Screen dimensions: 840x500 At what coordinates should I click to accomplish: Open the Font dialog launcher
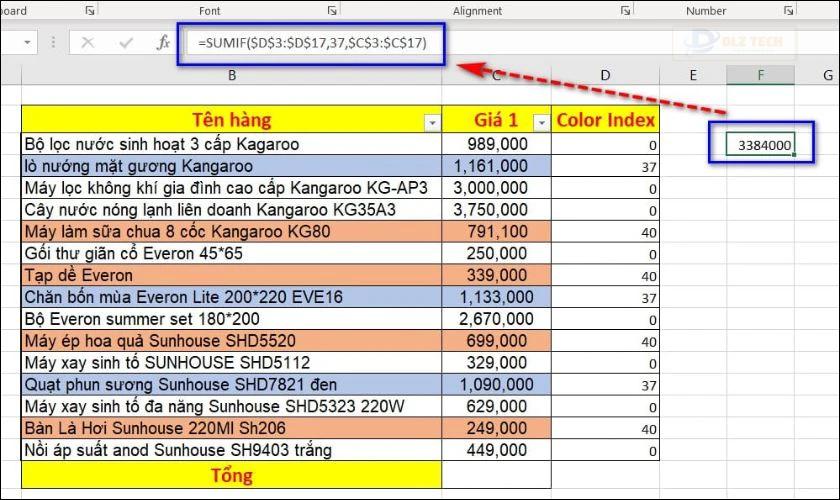(x=332, y=10)
